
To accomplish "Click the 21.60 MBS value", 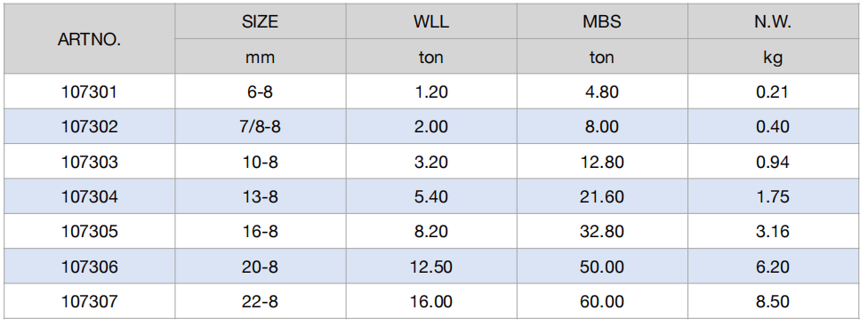I will point(602,196).
